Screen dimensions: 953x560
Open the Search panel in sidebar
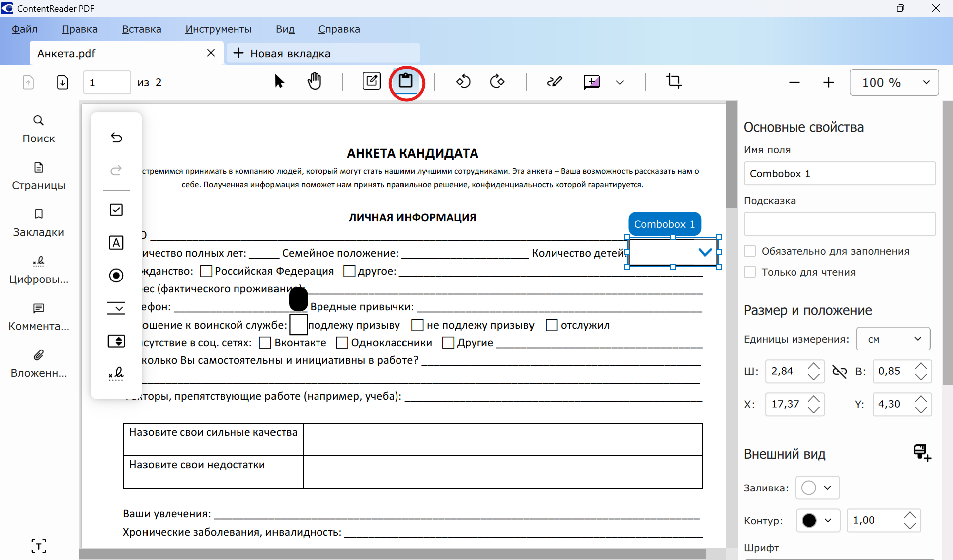point(38,129)
